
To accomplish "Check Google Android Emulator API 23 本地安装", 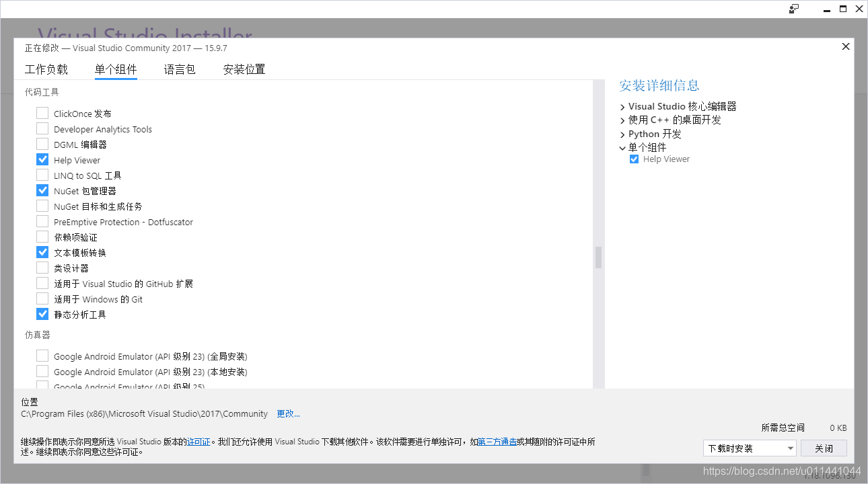I will (42, 371).
